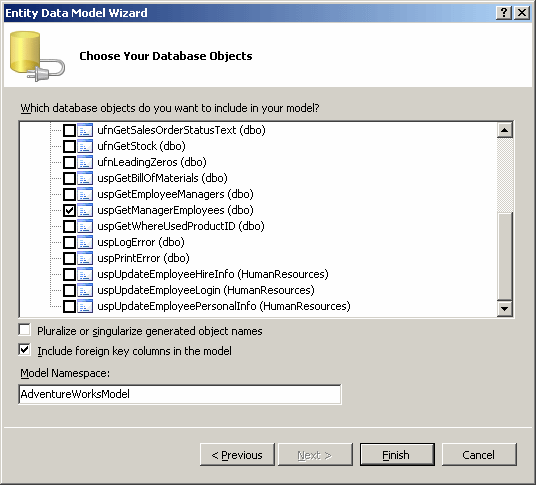This screenshot has width=536, height=485.
Task: Click the icon beside uspGetWhereUsedProductID
Action: click(x=85, y=226)
